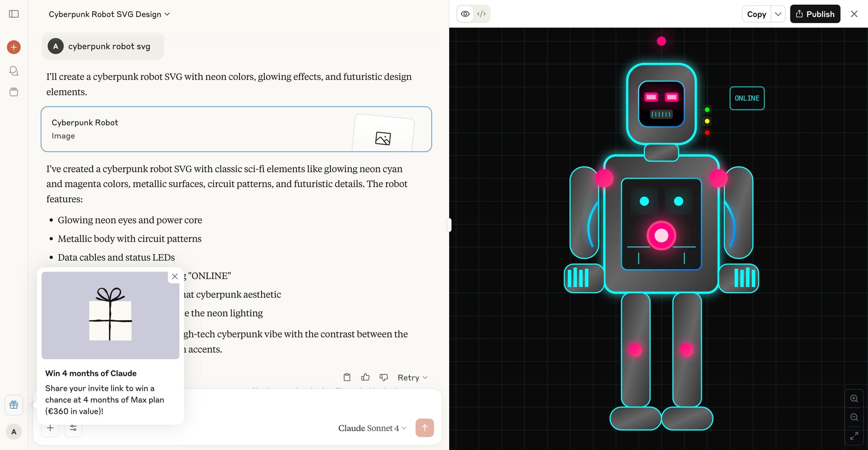This screenshot has height=450, width=868.
Task: Click the gift invite icon in the sidebar
Action: pyautogui.click(x=14, y=405)
